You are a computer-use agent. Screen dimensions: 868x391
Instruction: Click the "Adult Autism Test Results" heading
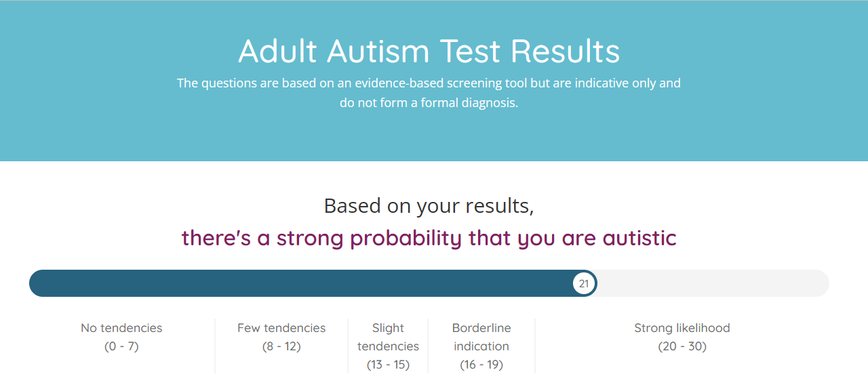click(429, 52)
